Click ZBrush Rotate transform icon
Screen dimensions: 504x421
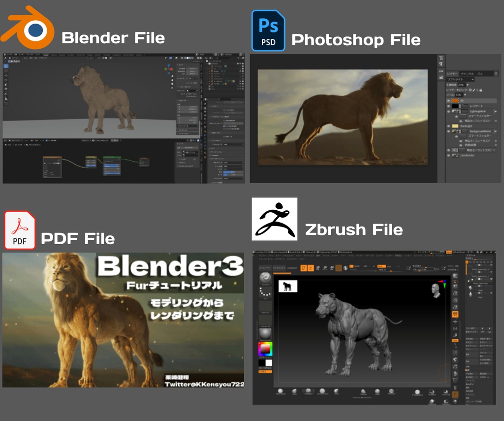[332, 268]
